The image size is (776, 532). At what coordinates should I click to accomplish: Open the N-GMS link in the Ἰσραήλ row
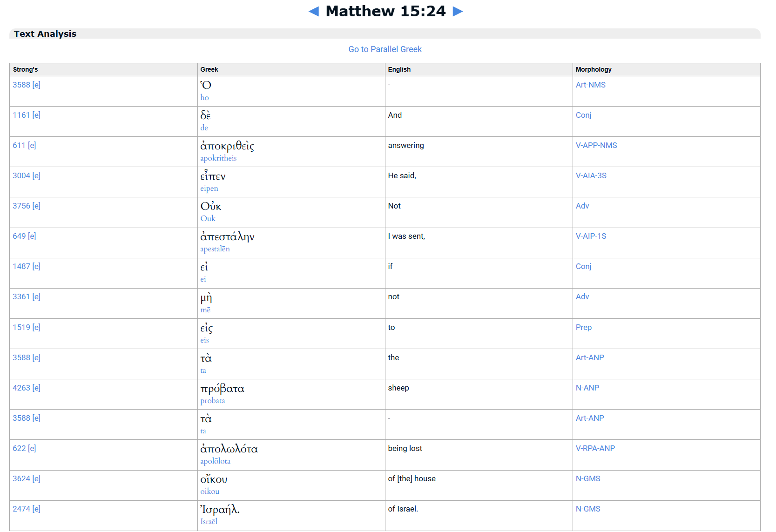(588, 509)
